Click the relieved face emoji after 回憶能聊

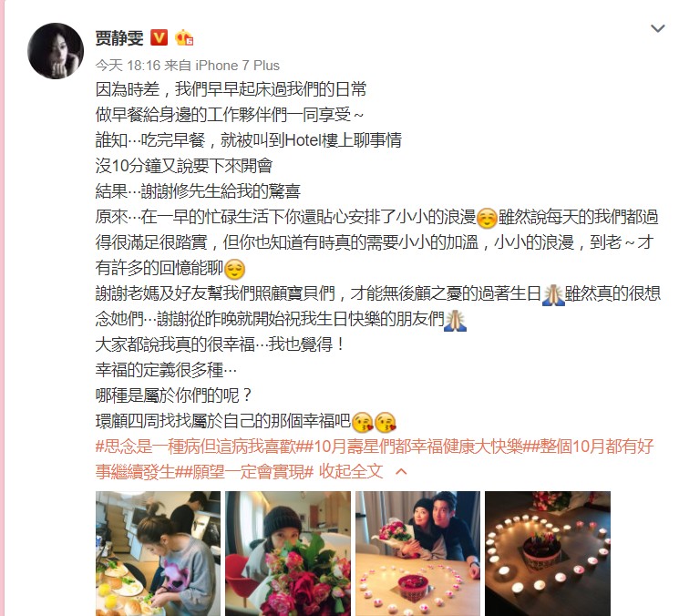pos(234,269)
